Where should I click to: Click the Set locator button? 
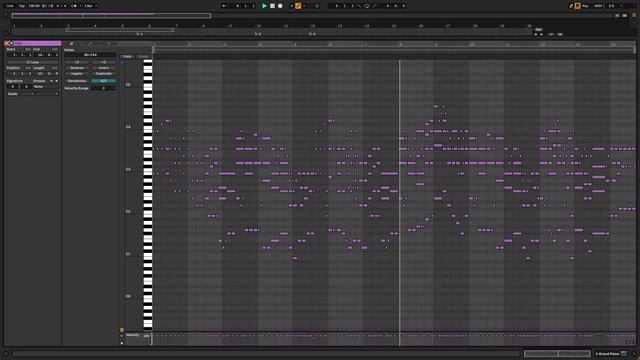pyautogui.click(x=539, y=29)
